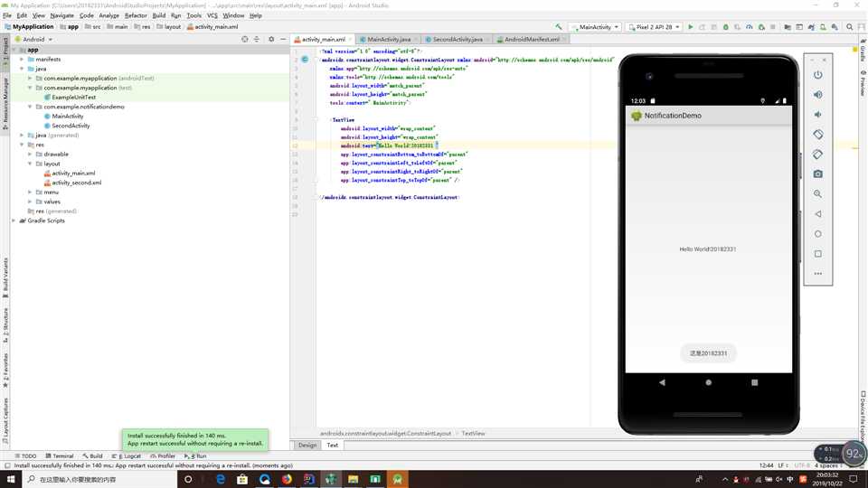Image resolution: width=868 pixels, height=488 pixels.
Task: Open emulator extended controls three-dots icon
Action: 817,274
